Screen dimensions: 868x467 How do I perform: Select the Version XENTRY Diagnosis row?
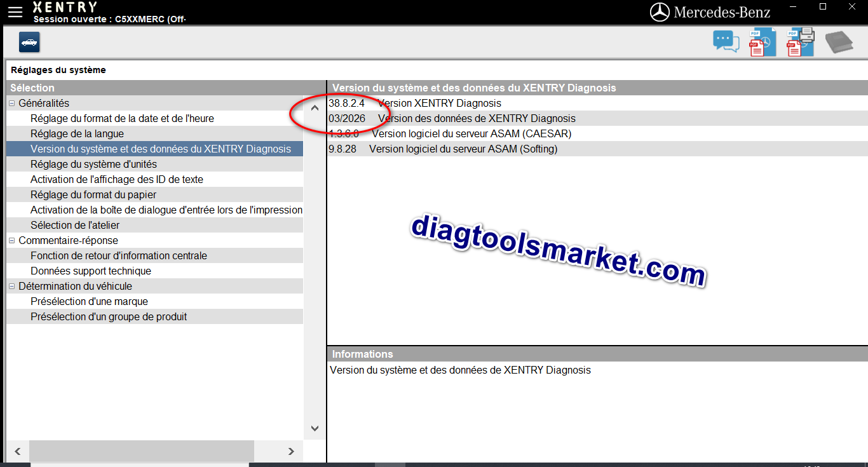click(439, 103)
